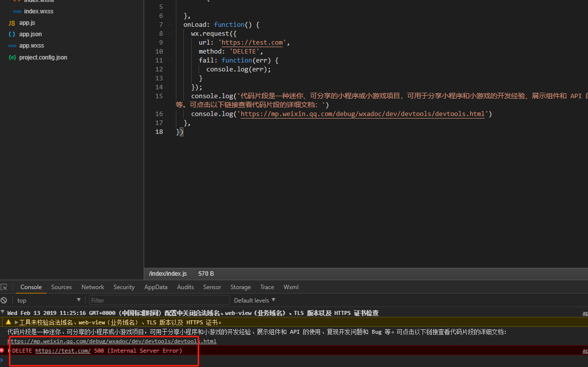Show the AppData tab
Screen dimensions: 588x367
(x=156, y=287)
